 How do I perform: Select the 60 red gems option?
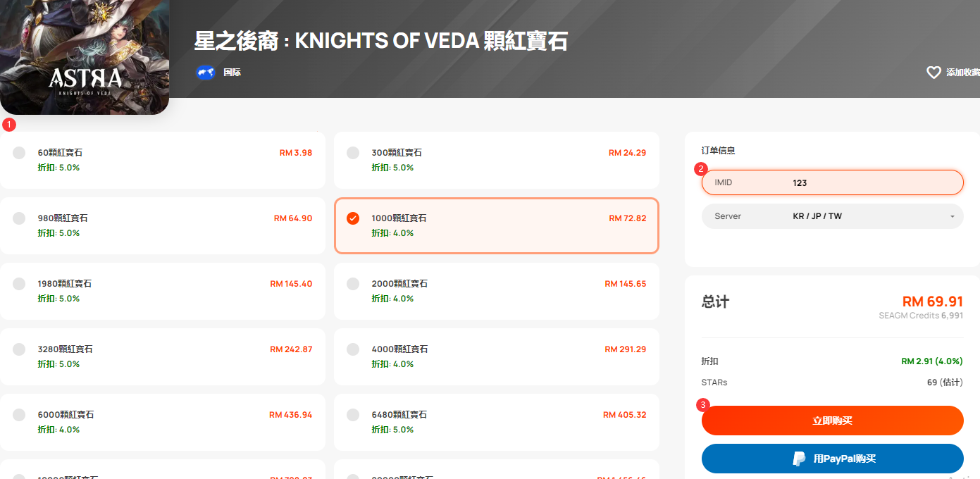click(x=163, y=160)
